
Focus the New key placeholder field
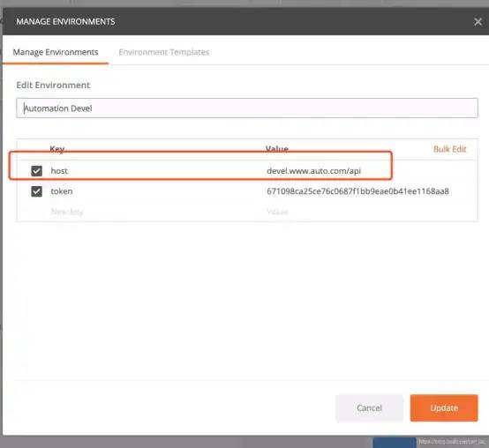click(67, 212)
